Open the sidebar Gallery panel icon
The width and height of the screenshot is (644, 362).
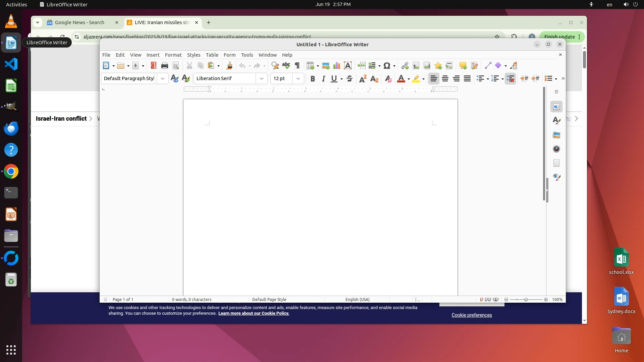pos(556,135)
